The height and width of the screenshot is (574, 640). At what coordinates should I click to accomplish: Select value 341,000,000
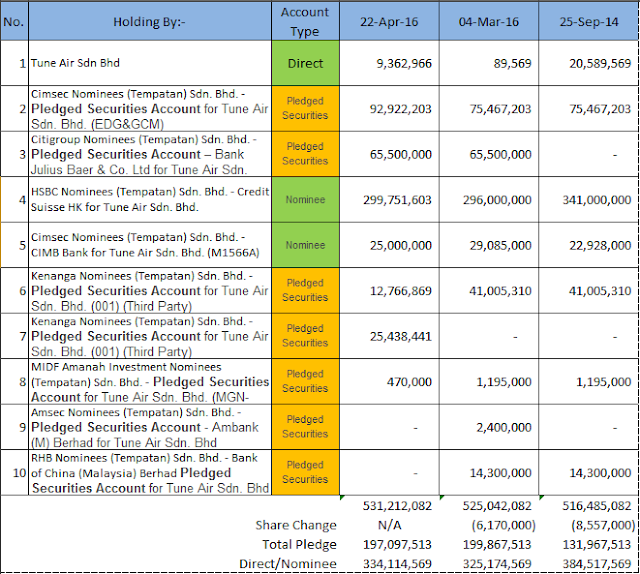coord(597,200)
